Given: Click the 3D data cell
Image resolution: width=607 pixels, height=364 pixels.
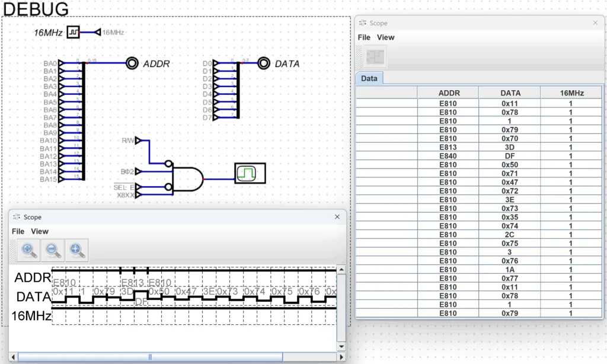Looking at the screenshot, I should (x=510, y=147).
